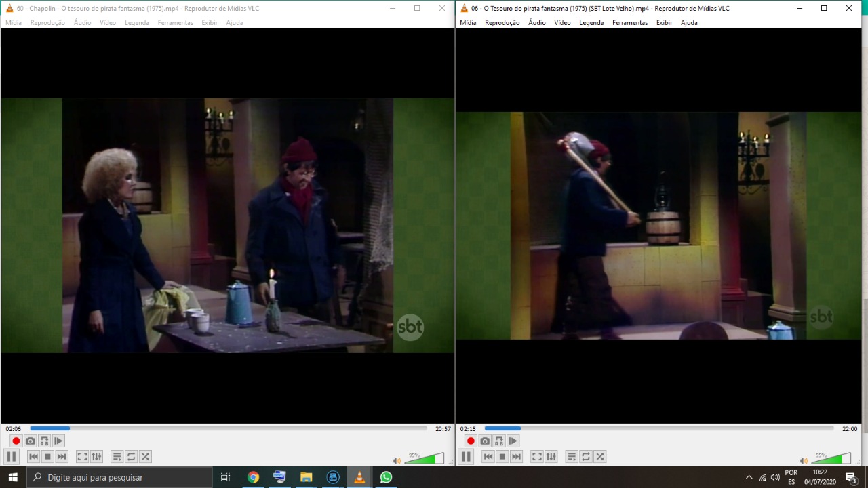The image size is (868, 488).
Task: Open Ajuda menu in left VLC window
Action: [x=235, y=22]
